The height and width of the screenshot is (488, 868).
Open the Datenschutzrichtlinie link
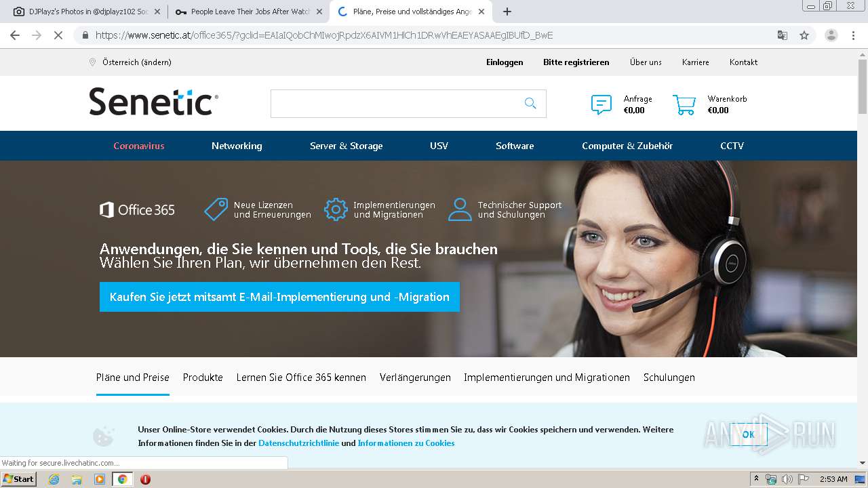point(299,443)
